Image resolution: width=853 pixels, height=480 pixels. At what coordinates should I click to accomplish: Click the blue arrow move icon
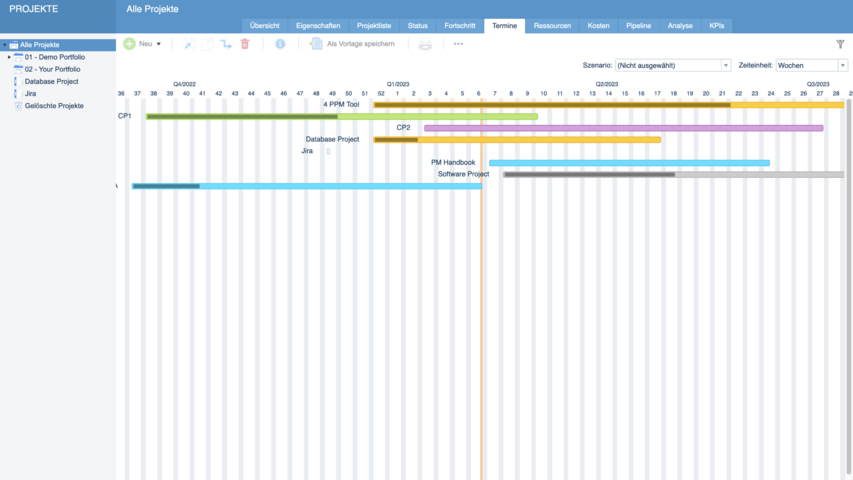point(226,44)
